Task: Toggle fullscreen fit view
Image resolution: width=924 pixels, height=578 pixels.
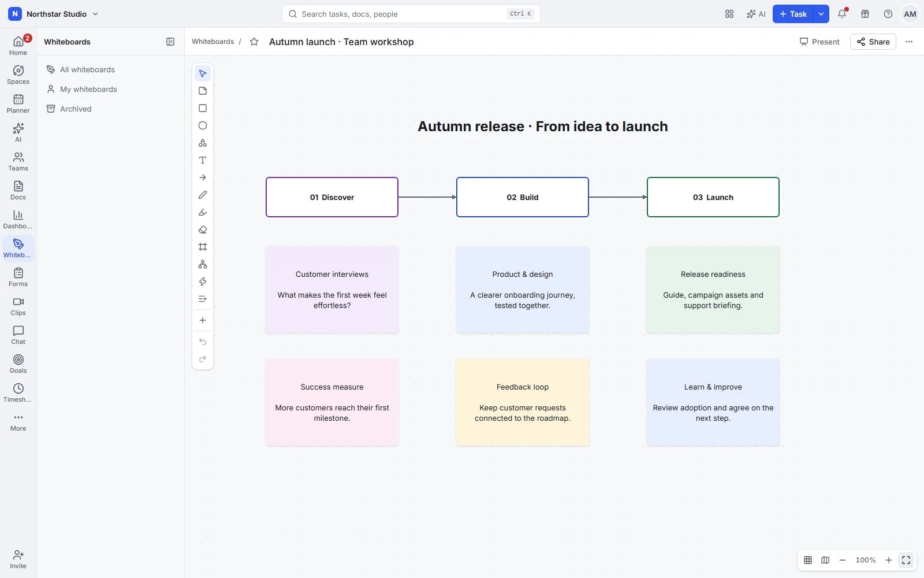Action: click(x=906, y=560)
